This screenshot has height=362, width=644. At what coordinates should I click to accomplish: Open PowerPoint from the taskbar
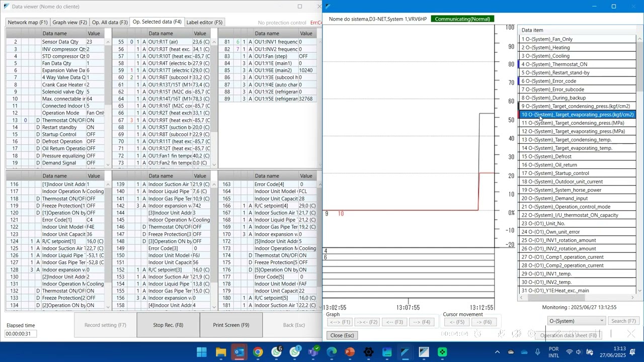coord(350,352)
